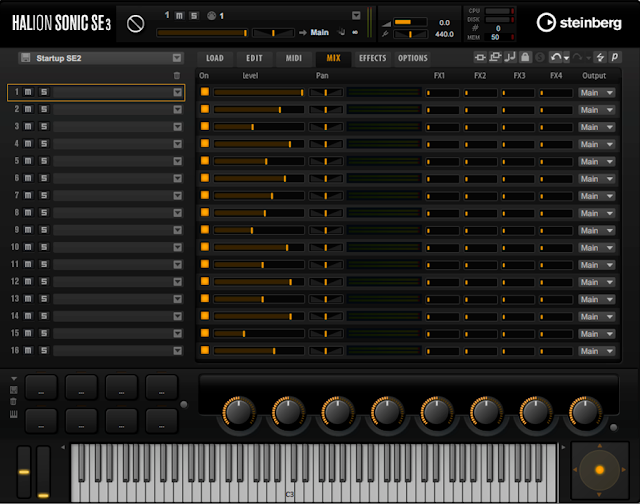Click the redo history dropdown arrow
The width and height of the screenshot is (640, 504).
[x=588, y=58]
